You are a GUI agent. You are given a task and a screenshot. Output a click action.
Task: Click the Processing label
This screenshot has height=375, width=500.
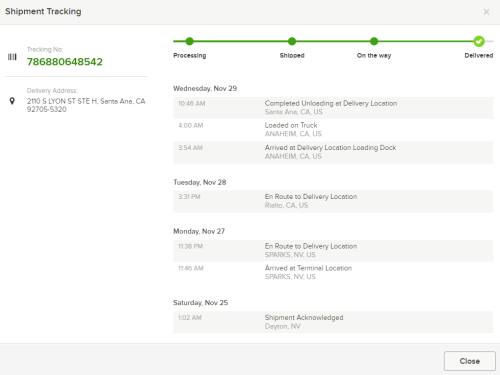pos(190,55)
